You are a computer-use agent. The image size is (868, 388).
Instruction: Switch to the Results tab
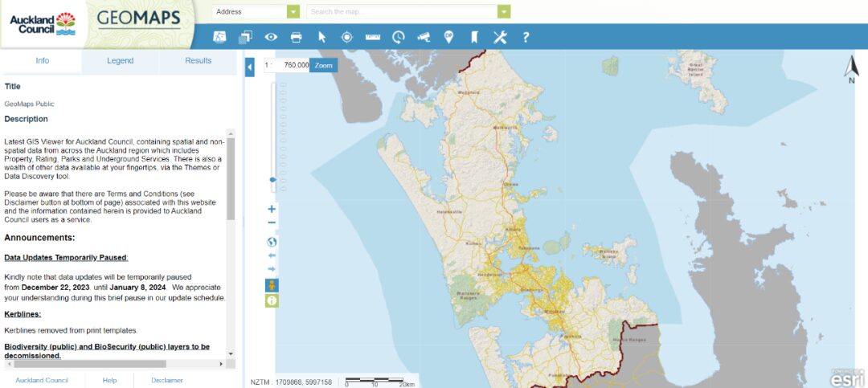pos(199,61)
